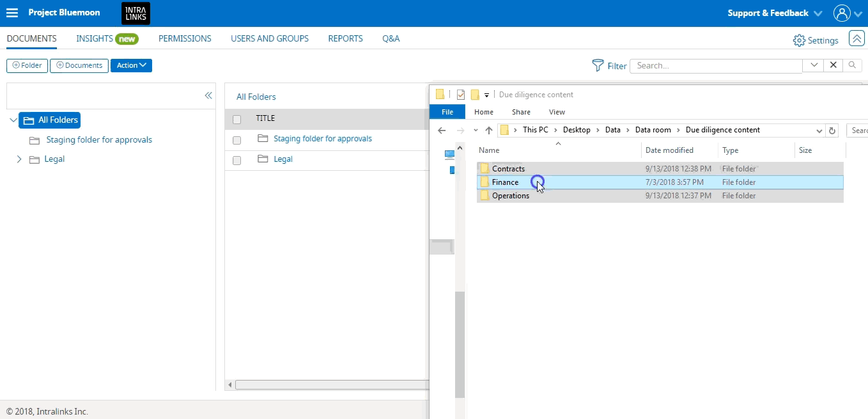The image size is (868, 419).
Task: Open the user account profile icon
Action: tap(842, 13)
